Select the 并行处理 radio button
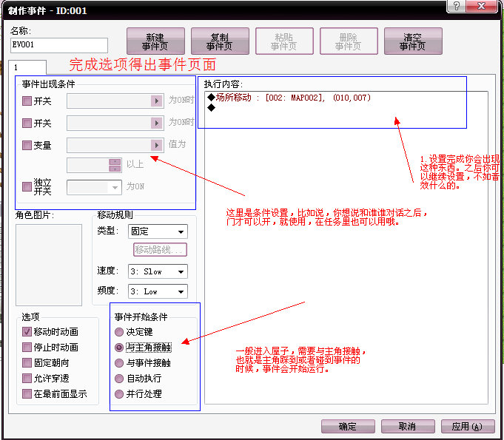This screenshot has width=504, height=440. point(119,393)
